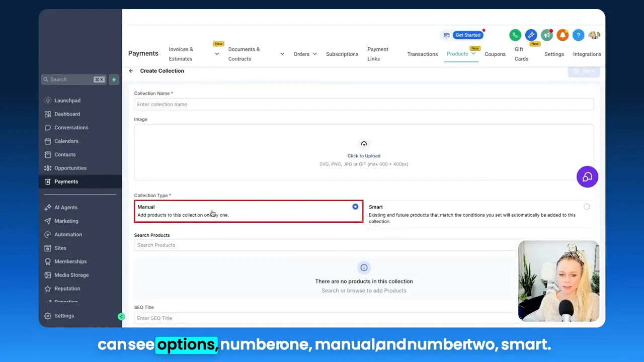Click the Get Started button
This screenshot has width=644, height=362.
coord(468,35)
